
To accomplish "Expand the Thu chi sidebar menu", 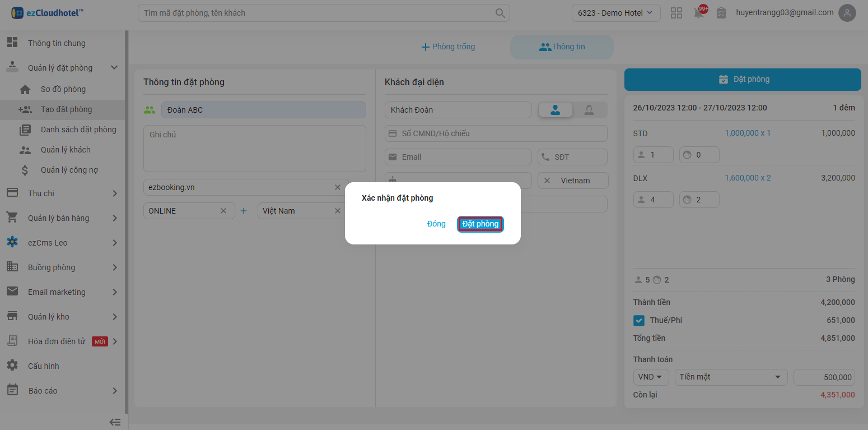I will (62, 193).
